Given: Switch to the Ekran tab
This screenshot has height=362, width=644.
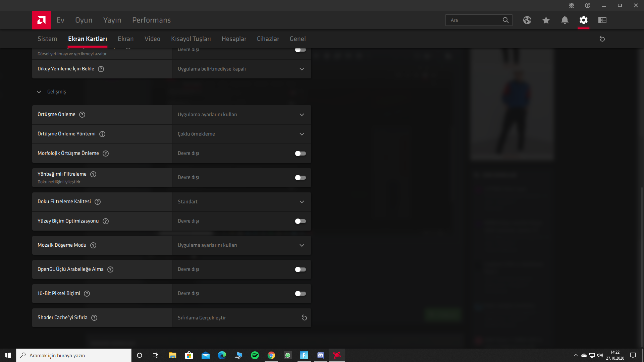Looking at the screenshot, I should click(125, 39).
